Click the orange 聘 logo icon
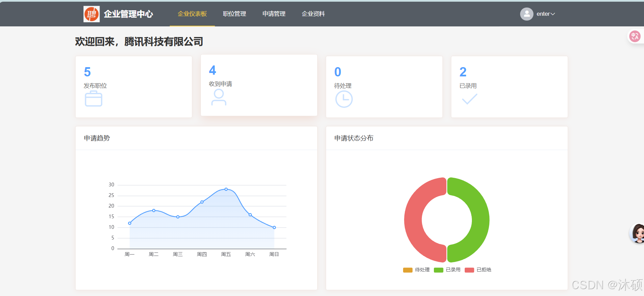Image resolution: width=644 pixels, height=296 pixels. [92, 14]
